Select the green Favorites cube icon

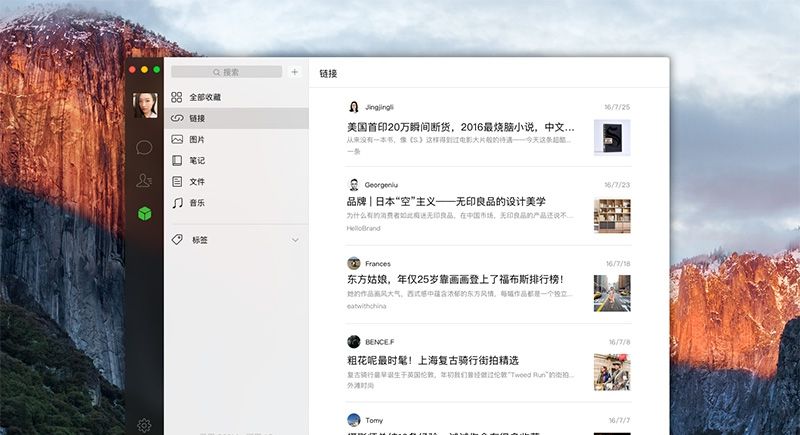144,213
